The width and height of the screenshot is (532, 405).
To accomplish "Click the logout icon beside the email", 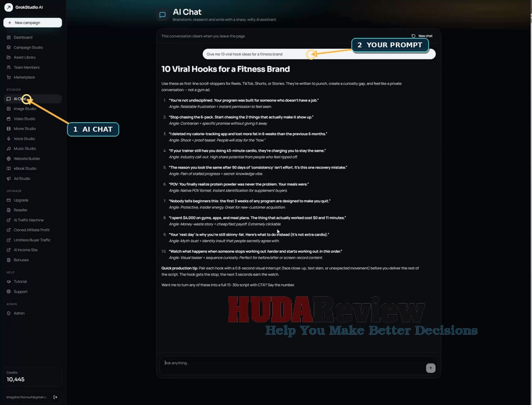I will click(x=55, y=397).
